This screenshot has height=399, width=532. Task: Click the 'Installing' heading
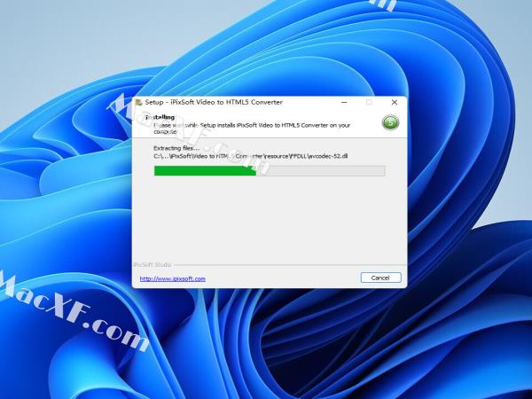coord(160,117)
